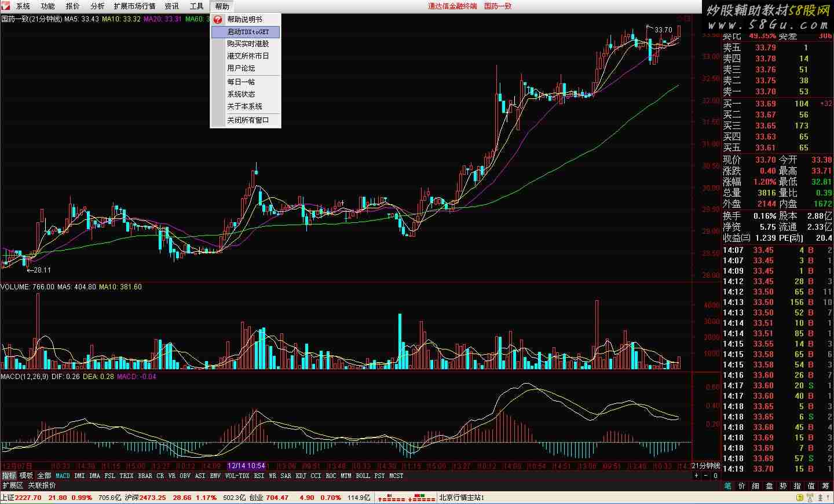Select the BOLL indicator tab
The width and height of the screenshot is (834, 504).
pos(363,476)
